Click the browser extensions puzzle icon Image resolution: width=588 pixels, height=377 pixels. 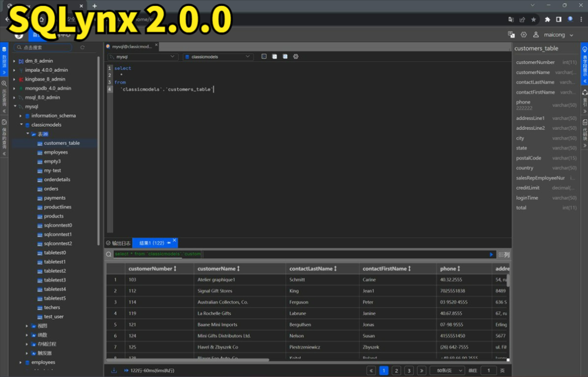547,20
